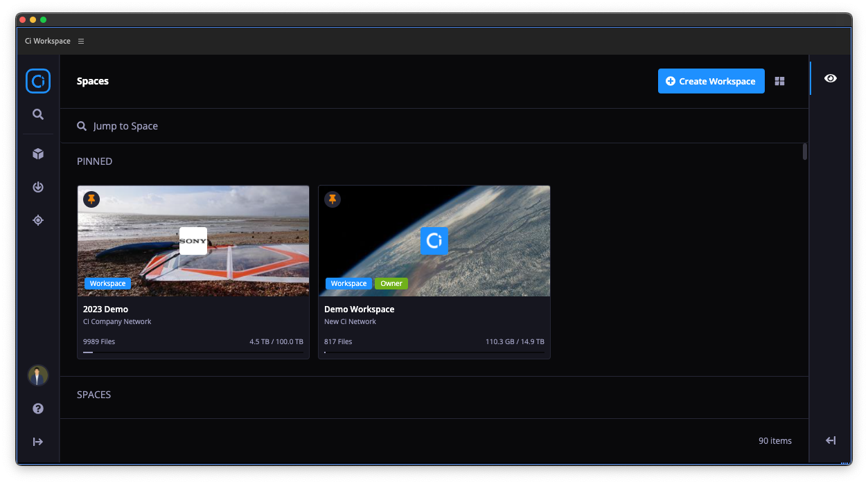Open Help using the question mark icon
The width and height of the screenshot is (868, 484).
pyautogui.click(x=38, y=409)
